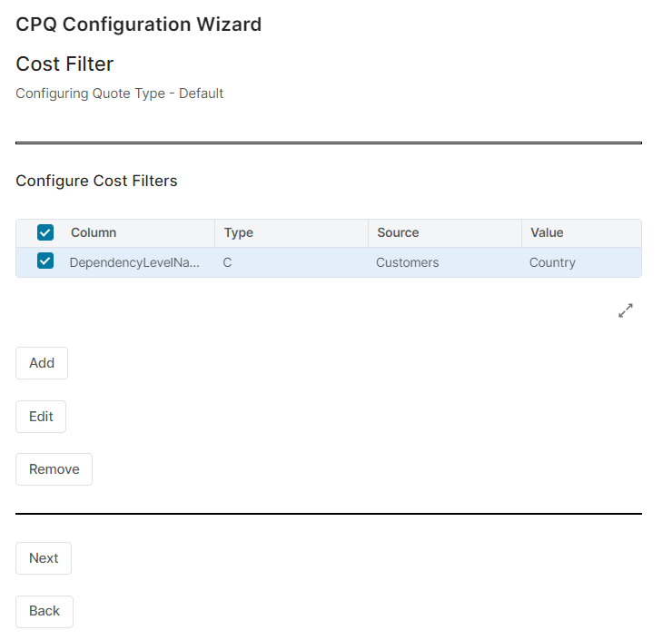Click the Source column header

tap(398, 232)
